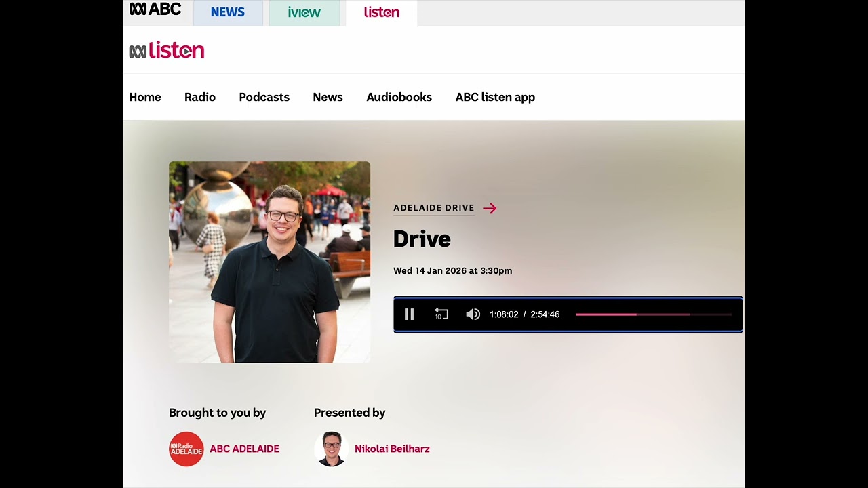
Task: Rewind audio by 10 seconds
Action: pos(441,314)
